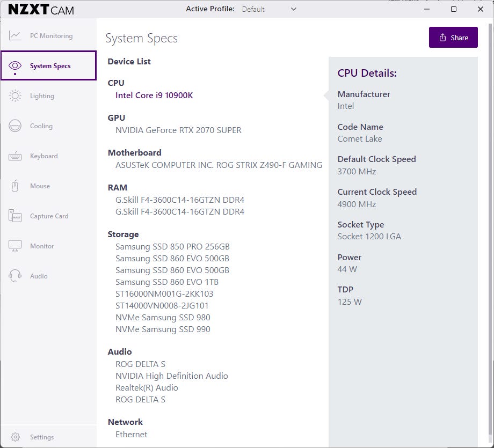Select second G.Skill F4-3600C14-16GTZN RAM entry

click(179, 211)
